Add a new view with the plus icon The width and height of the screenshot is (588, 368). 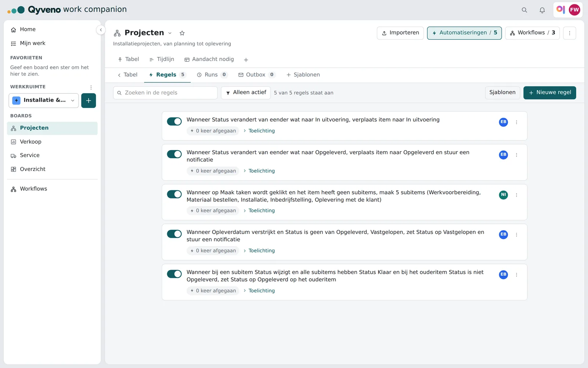point(246,60)
